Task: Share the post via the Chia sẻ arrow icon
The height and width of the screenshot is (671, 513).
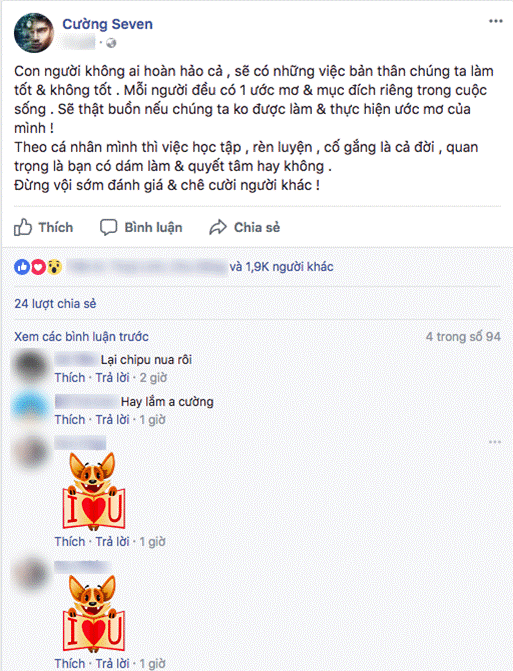Action: click(218, 227)
